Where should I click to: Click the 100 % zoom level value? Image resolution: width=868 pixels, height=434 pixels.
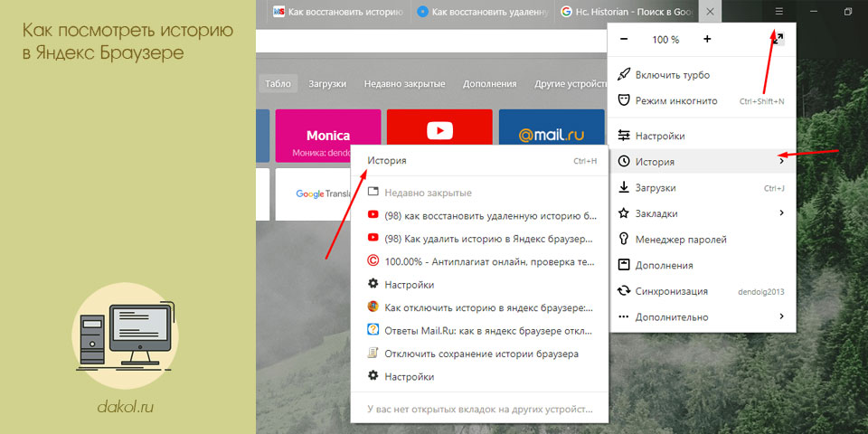coord(665,40)
